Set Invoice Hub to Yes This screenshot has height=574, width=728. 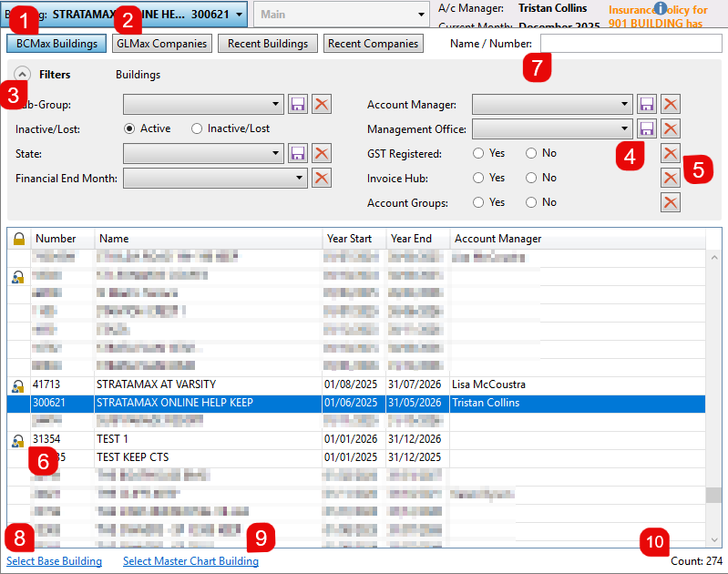478,178
